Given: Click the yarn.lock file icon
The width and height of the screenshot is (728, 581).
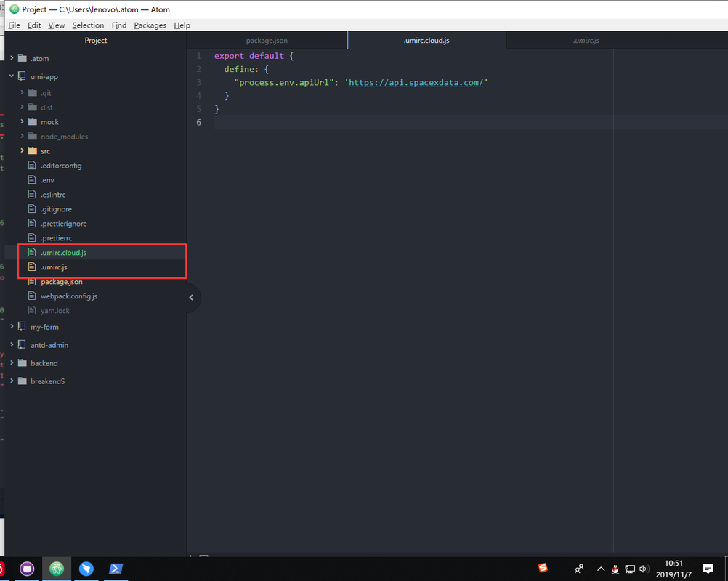Looking at the screenshot, I should click(x=32, y=310).
